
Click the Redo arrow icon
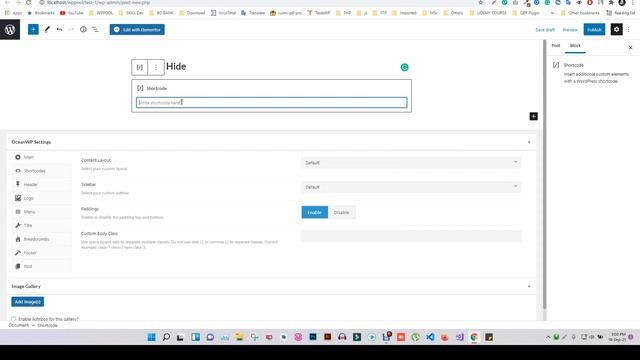point(71,29)
